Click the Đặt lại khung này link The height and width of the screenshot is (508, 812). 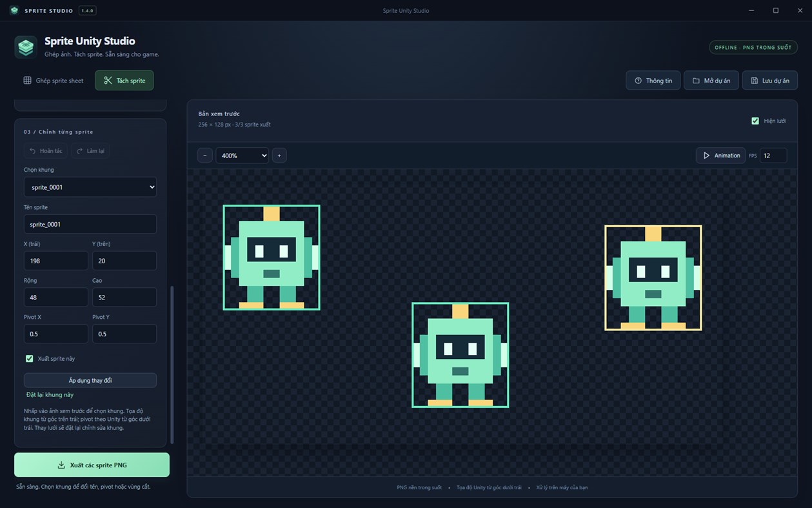(x=50, y=394)
